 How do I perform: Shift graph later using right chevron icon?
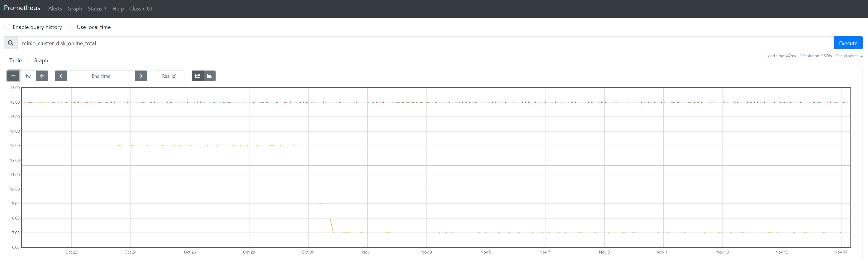pyautogui.click(x=141, y=76)
